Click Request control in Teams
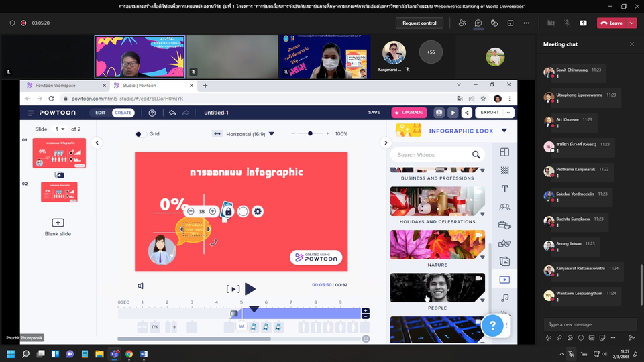The width and height of the screenshot is (644, 362). coord(419,23)
